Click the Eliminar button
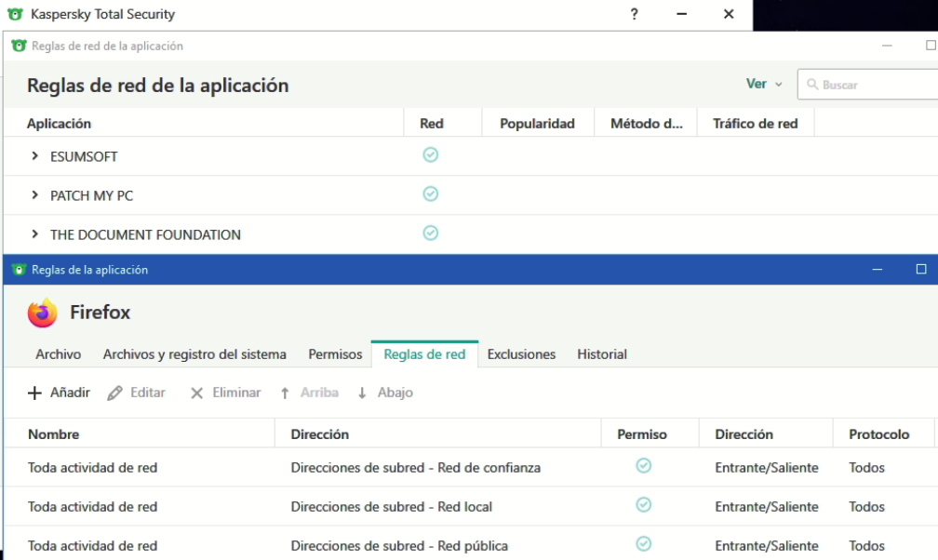938x560 pixels. 225,393
